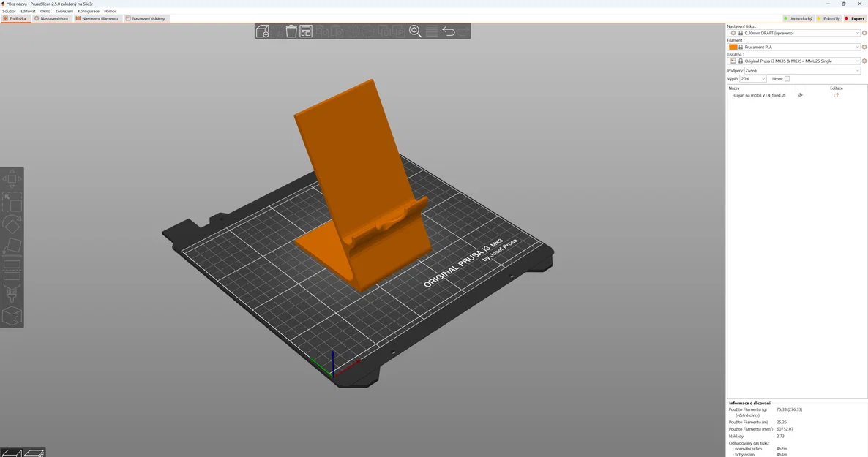Add a new model using the add object icon

(x=263, y=31)
